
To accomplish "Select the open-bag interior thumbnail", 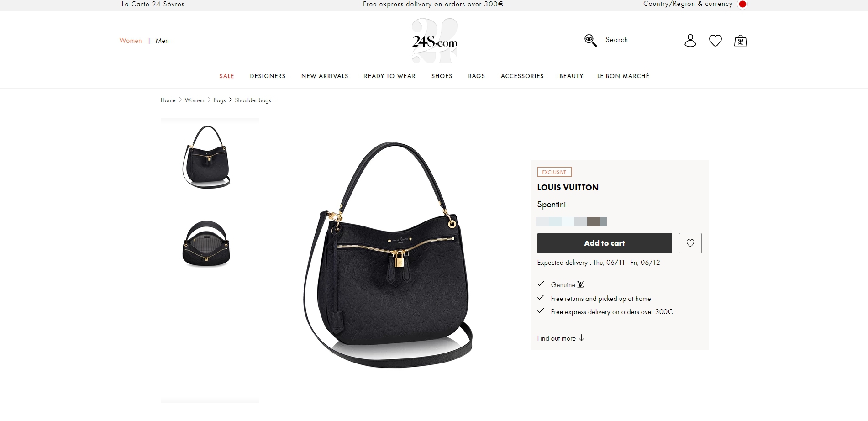I will tap(206, 244).
